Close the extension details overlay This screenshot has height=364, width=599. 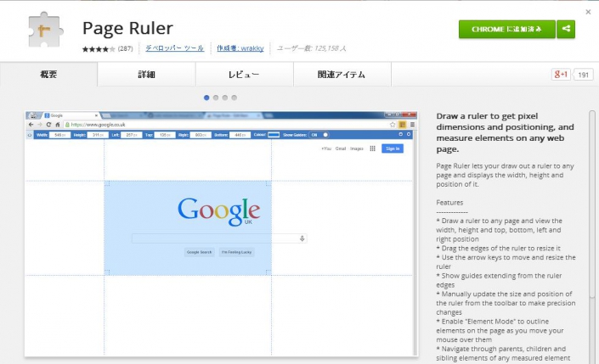coord(588,12)
